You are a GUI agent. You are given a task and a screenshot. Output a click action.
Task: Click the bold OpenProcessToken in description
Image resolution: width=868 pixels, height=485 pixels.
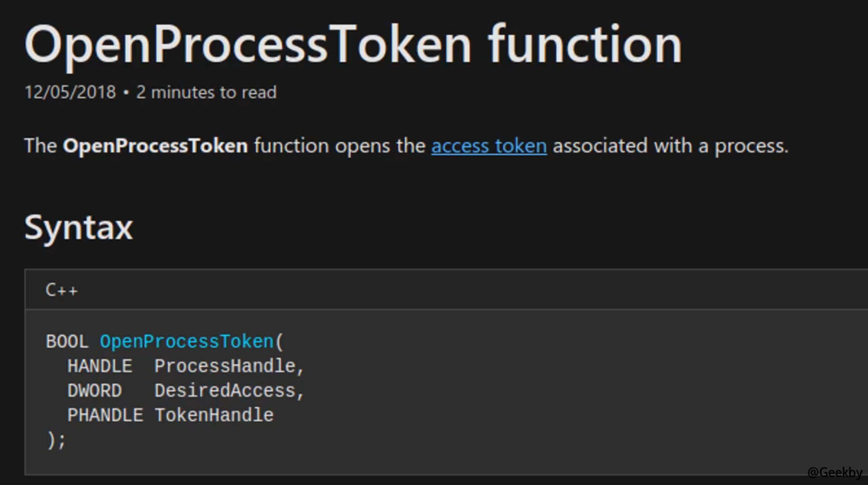155,146
